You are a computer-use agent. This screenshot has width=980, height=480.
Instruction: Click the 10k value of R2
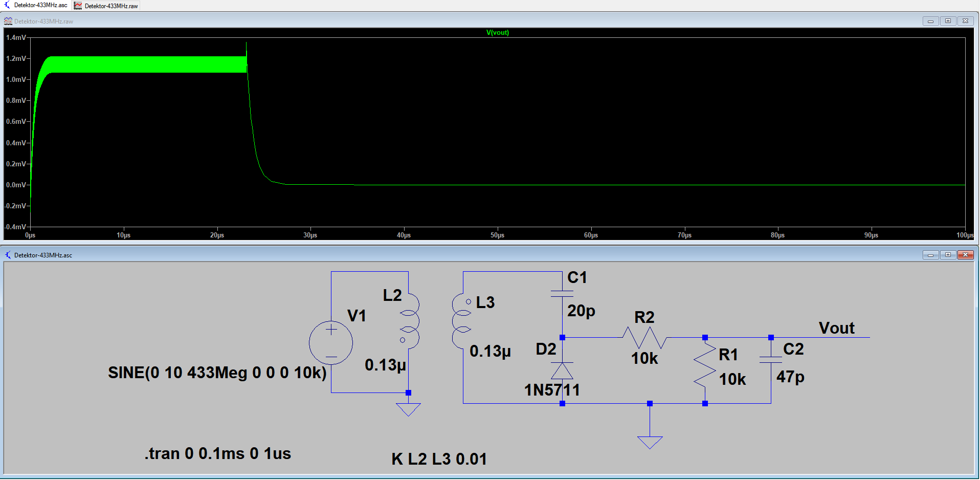[x=644, y=358]
